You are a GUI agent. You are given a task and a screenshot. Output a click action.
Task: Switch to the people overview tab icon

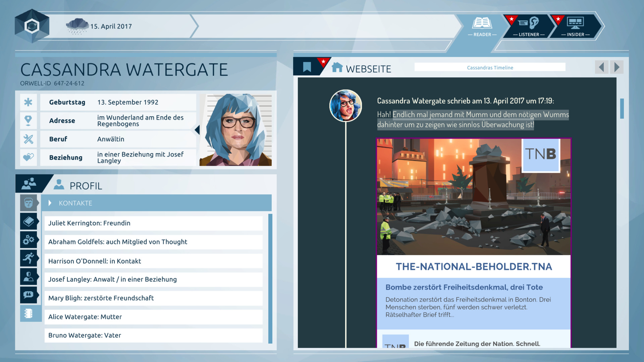(x=29, y=184)
